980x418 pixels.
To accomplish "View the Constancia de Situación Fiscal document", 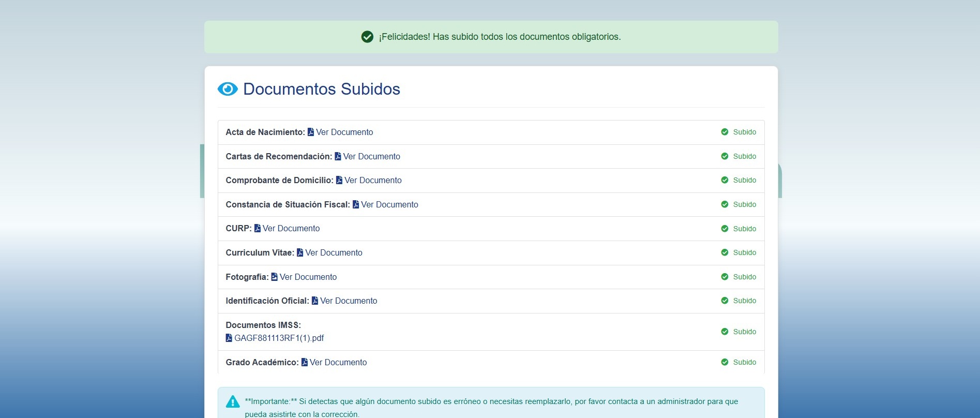I will [x=389, y=205].
